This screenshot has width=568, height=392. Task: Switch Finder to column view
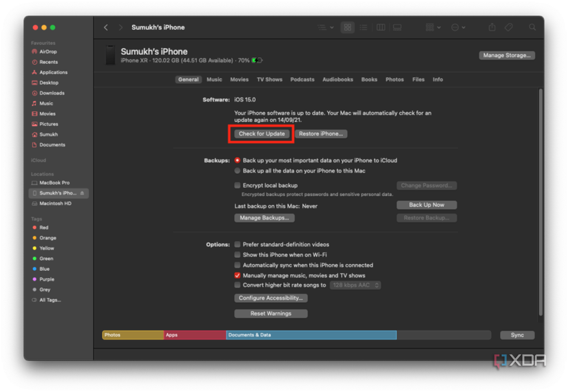point(381,28)
